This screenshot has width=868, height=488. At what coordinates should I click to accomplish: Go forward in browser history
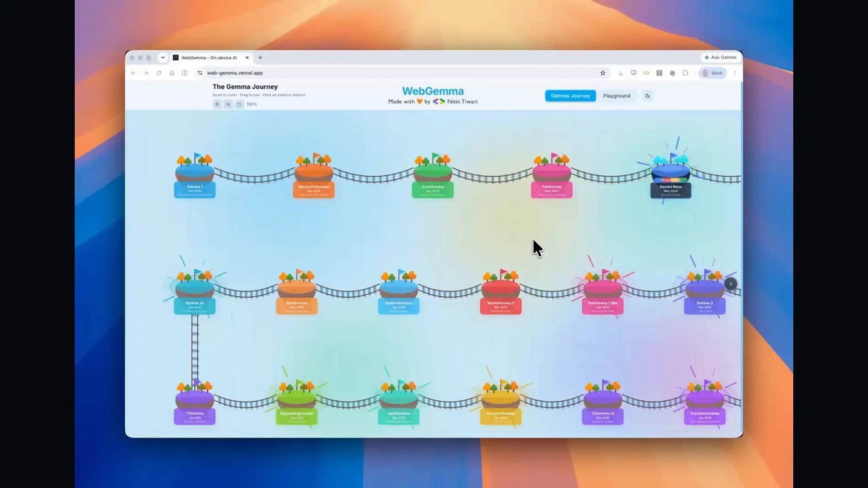(x=146, y=73)
